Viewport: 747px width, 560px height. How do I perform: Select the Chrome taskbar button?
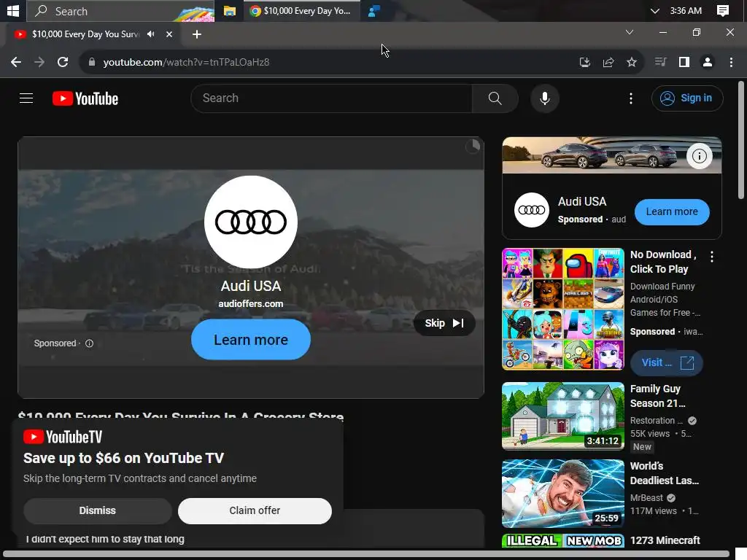click(301, 11)
